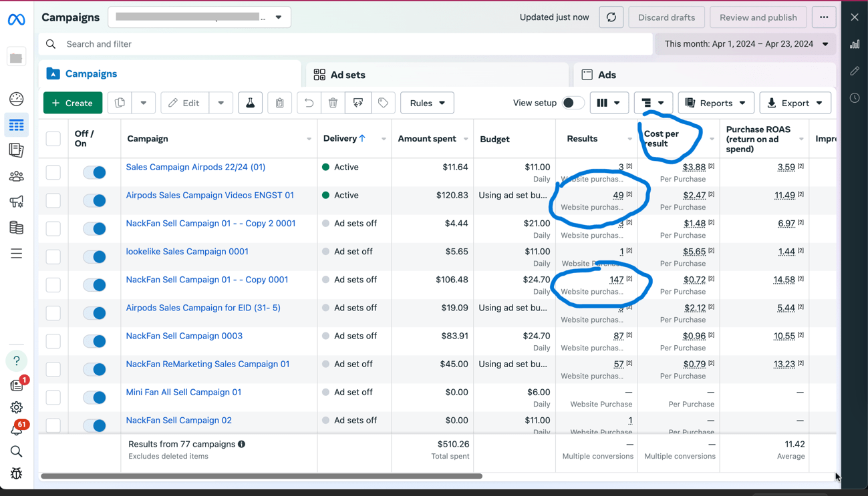Click the A/B test flask icon

[x=250, y=103]
